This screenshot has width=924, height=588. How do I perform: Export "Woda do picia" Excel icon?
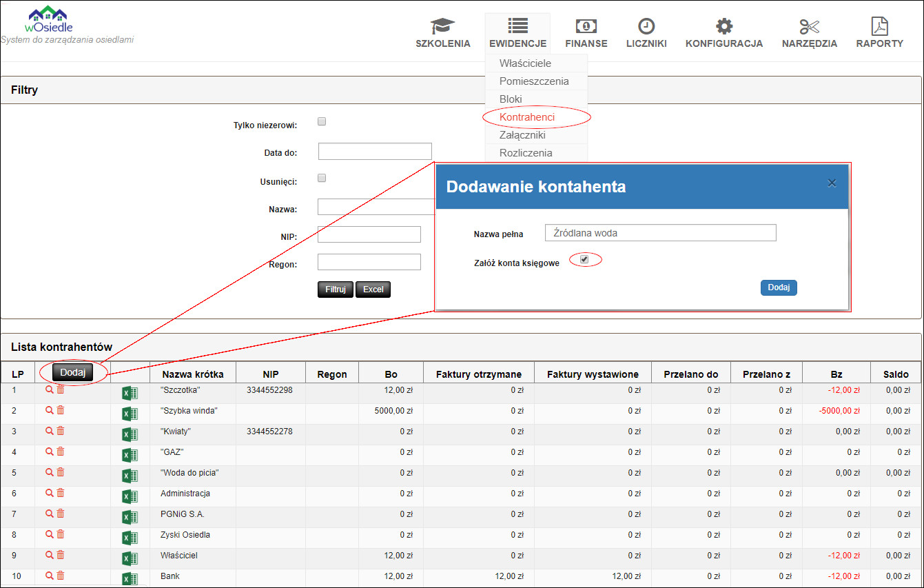pyautogui.click(x=130, y=476)
